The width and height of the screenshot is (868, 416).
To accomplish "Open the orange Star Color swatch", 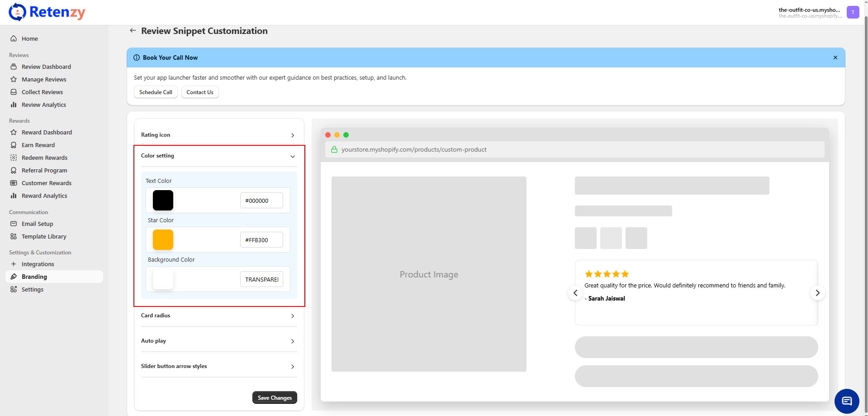I will pyautogui.click(x=163, y=240).
